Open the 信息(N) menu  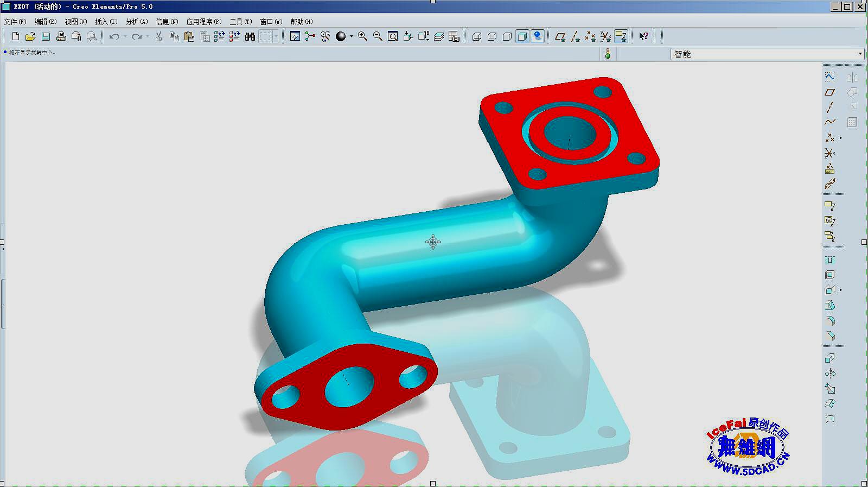pyautogui.click(x=167, y=22)
